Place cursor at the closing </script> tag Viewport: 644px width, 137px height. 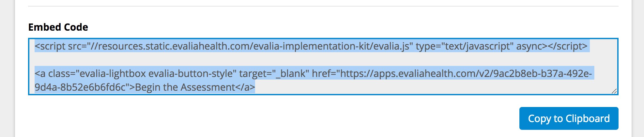tap(568, 46)
